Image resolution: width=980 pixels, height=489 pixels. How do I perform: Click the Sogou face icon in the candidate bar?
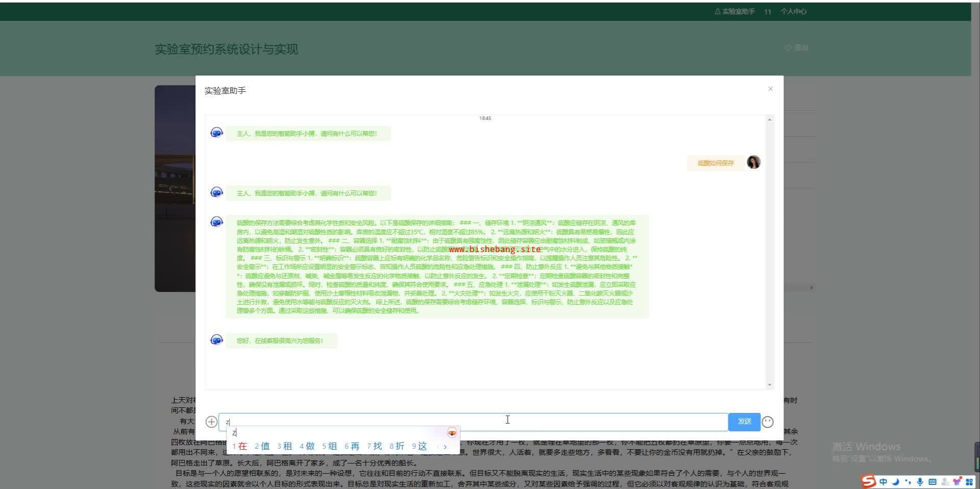(452, 433)
